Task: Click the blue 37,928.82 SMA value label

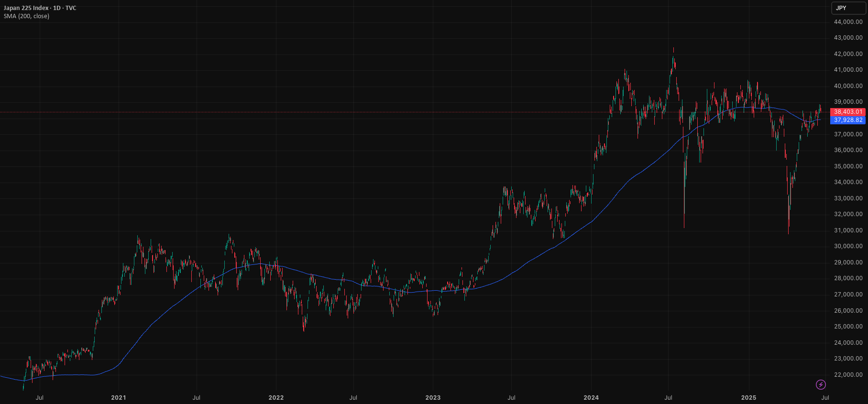Action: click(x=848, y=120)
